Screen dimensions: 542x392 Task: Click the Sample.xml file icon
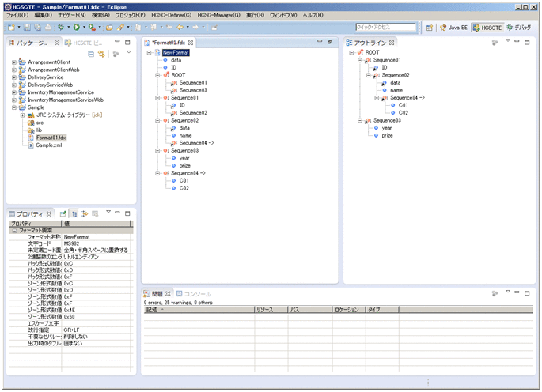coord(31,145)
